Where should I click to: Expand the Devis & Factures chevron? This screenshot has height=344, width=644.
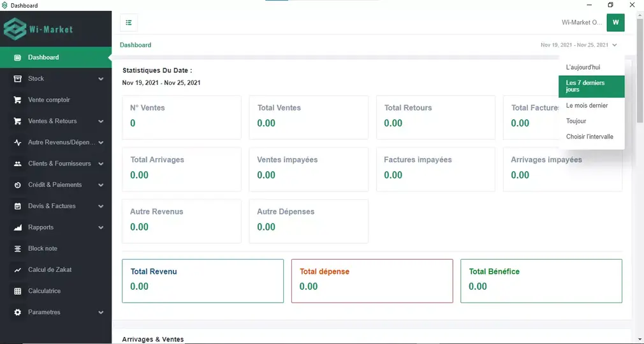[x=101, y=206]
